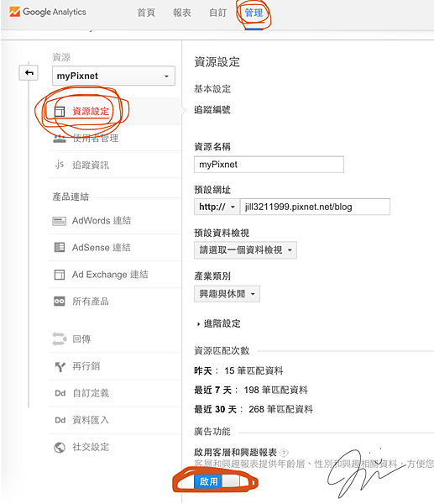The width and height of the screenshot is (434, 504).
Task: Click the Google Analytics logo
Action: pyautogui.click(x=48, y=13)
